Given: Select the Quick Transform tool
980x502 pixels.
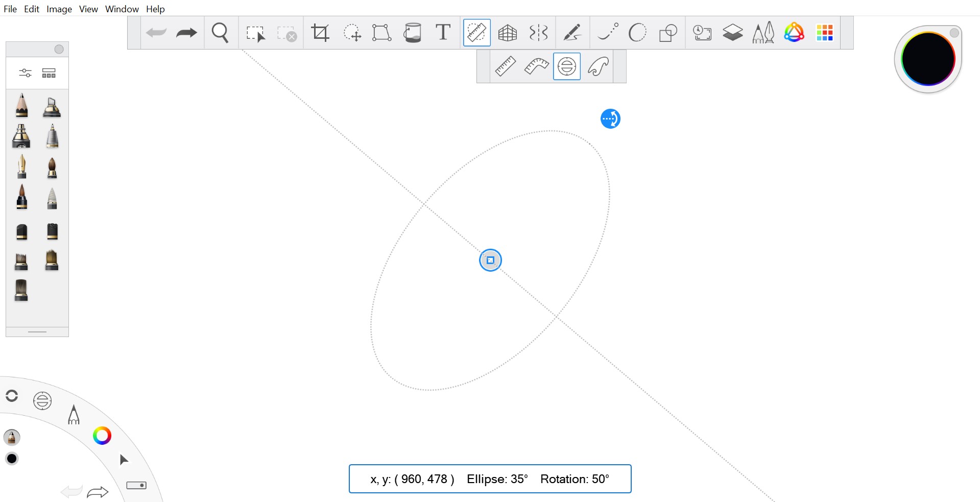Looking at the screenshot, I should [352, 33].
